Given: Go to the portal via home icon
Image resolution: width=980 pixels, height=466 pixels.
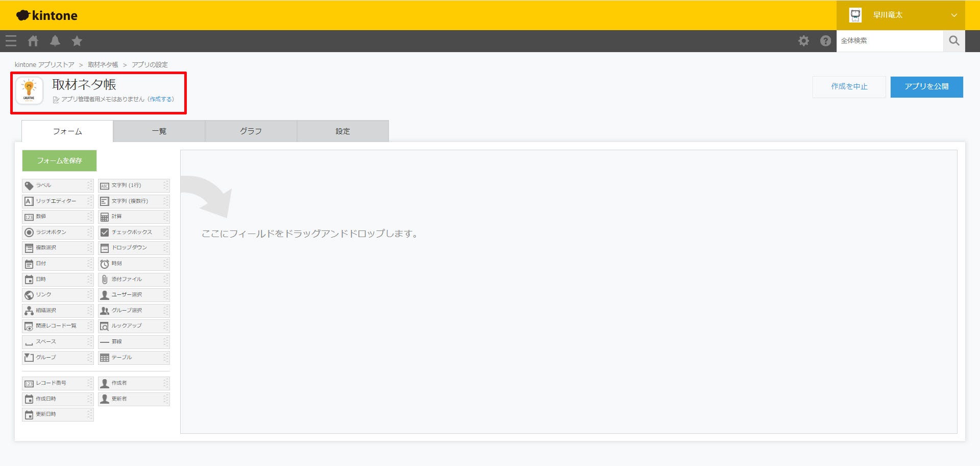Looking at the screenshot, I should (33, 41).
